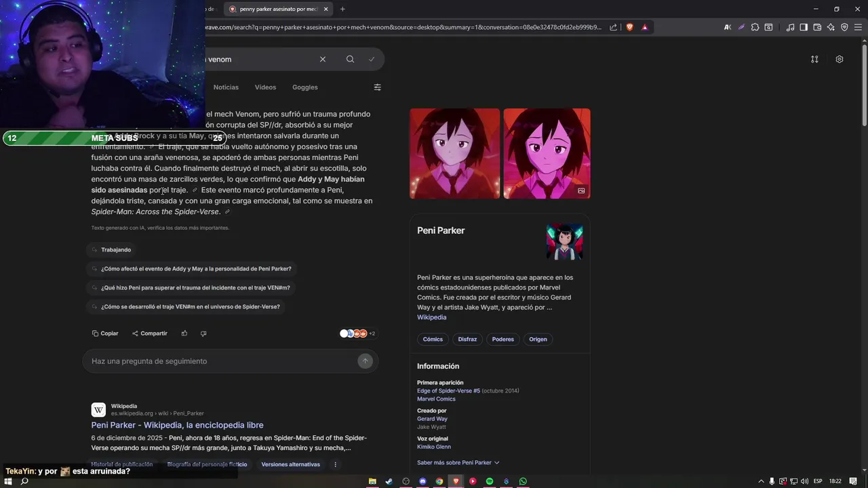This screenshot has height=488, width=868.
Task: Switch to Videos search tab
Action: coord(265,87)
